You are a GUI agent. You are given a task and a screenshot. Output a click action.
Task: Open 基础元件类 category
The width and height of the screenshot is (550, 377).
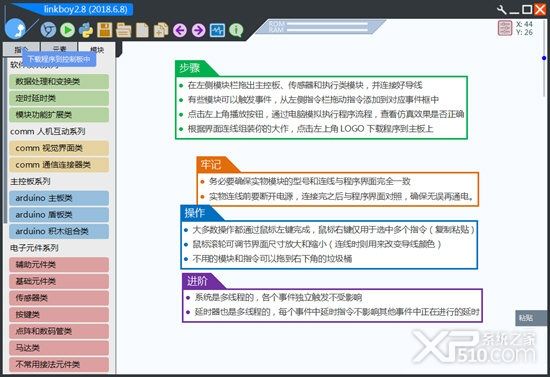point(59,281)
